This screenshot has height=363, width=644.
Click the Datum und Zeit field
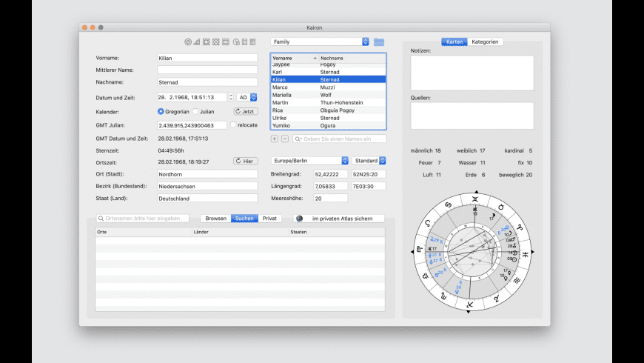[192, 98]
